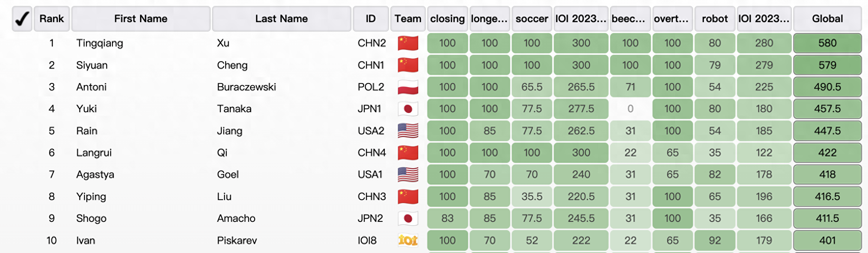Click the Team column header
Screen dimensions: 868x253
click(408, 19)
